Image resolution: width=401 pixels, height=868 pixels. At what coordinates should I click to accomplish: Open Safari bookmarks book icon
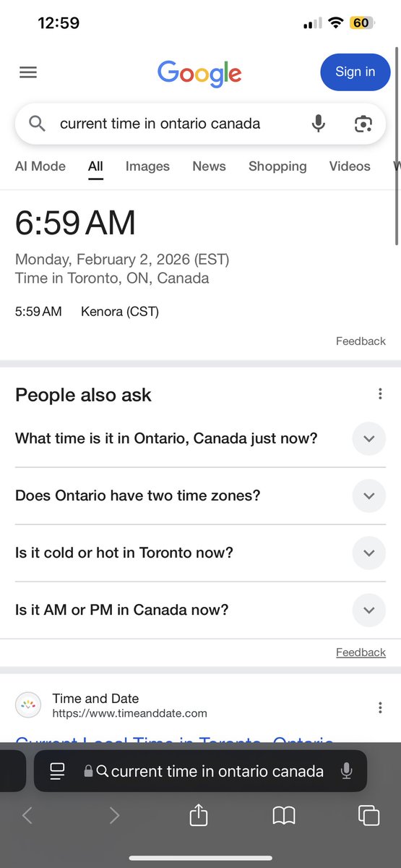[x=284, y=816]
